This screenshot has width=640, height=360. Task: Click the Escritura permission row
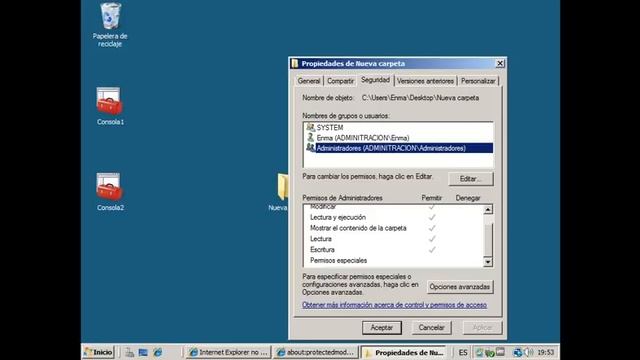(393, 249)
